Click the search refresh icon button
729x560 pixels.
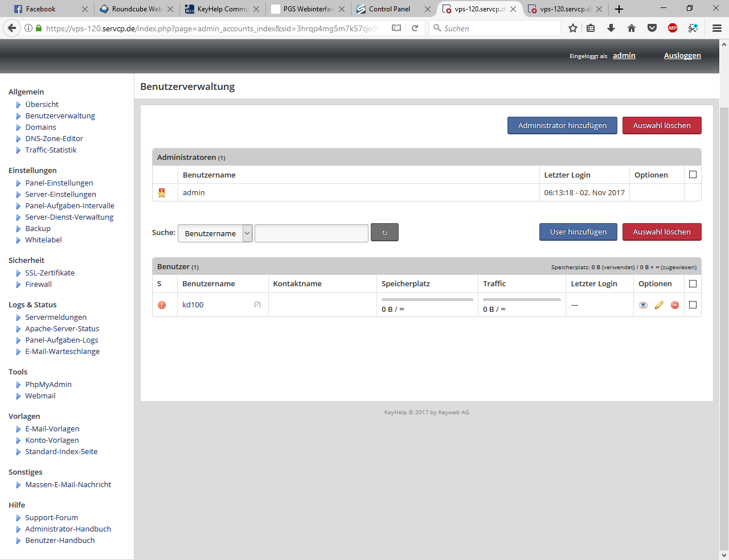(x=384, y=232)
